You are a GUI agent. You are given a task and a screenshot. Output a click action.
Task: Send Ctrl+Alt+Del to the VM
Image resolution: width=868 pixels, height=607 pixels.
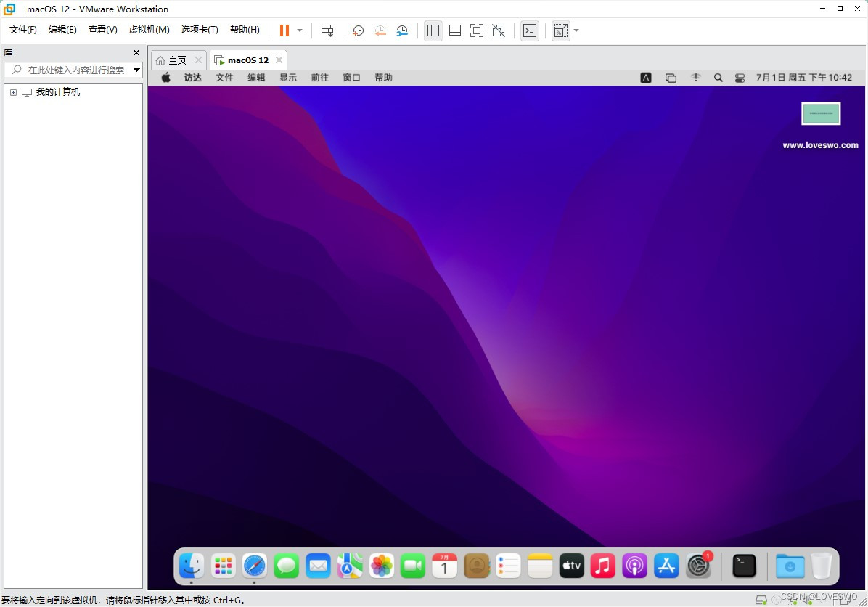(327, 30)
